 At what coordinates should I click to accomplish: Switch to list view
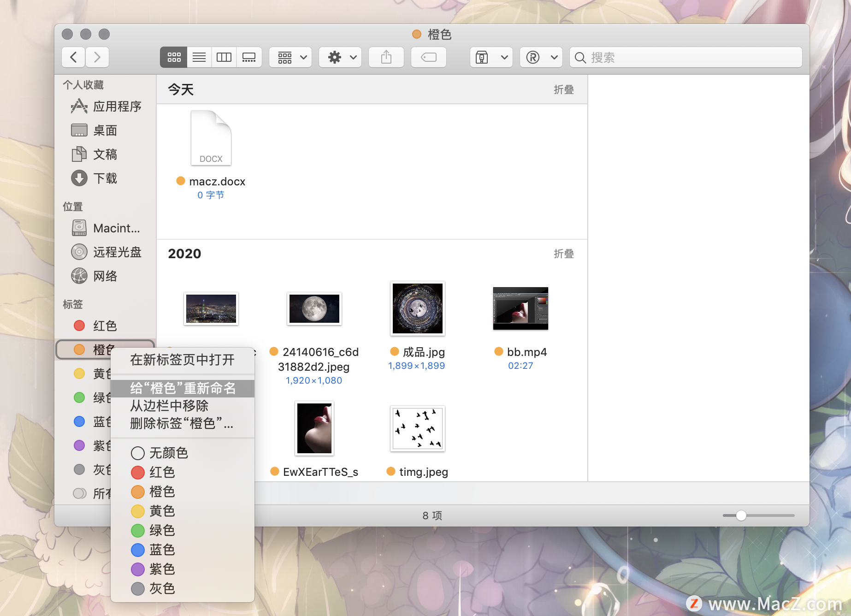(199, 57)
